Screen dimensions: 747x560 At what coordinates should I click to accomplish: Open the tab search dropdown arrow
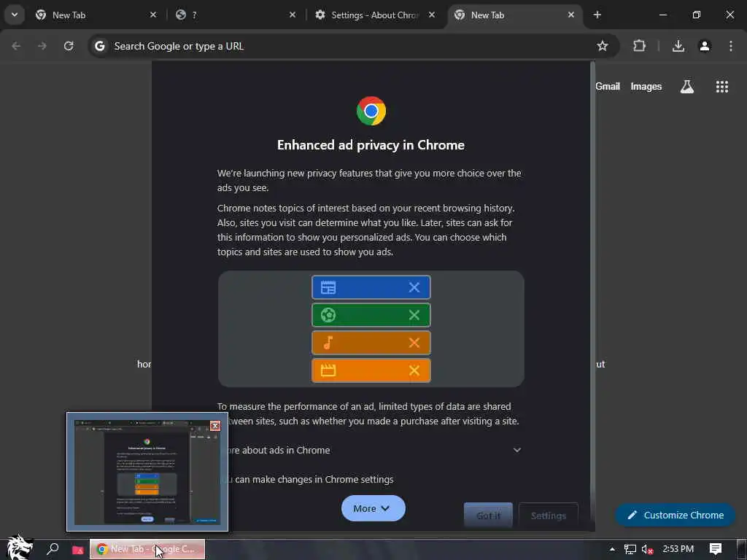coord(15,15)
